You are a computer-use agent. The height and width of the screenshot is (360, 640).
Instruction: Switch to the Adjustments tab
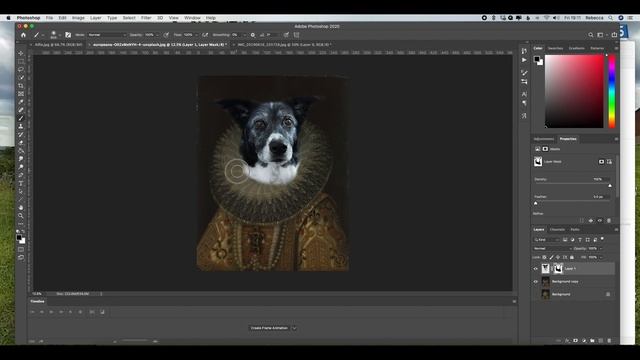coord(544,139)
